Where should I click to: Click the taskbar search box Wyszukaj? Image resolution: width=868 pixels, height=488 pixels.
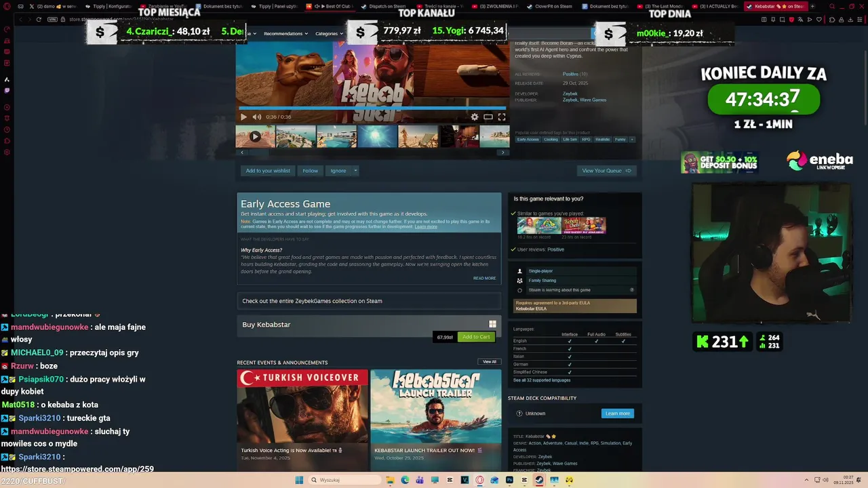(344, 480)
